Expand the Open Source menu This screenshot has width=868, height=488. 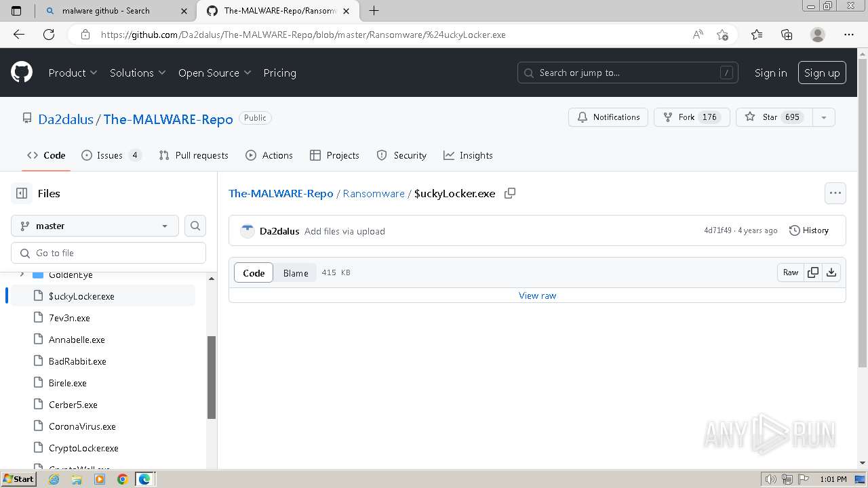click(214, 73)
